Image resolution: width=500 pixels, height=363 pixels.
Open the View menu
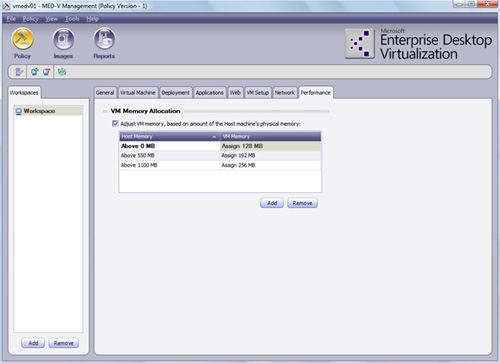52,19
